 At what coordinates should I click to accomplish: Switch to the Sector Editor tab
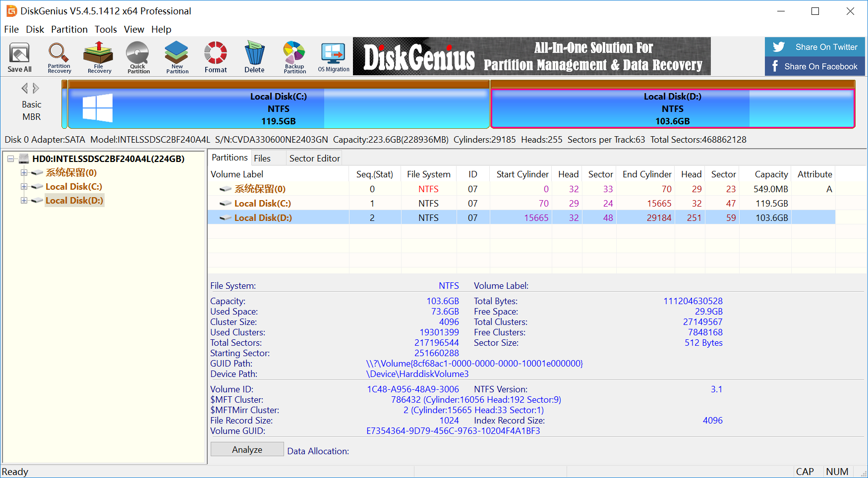(314, 158)
